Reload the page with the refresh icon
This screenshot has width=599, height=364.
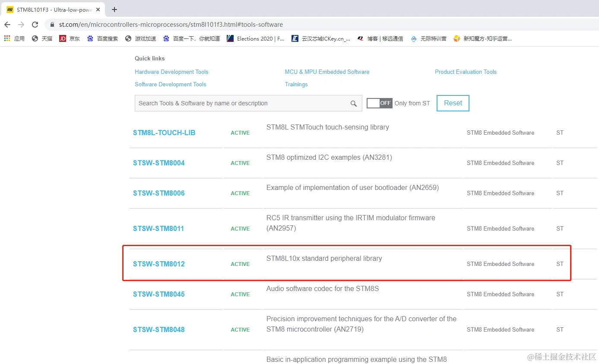35,25
